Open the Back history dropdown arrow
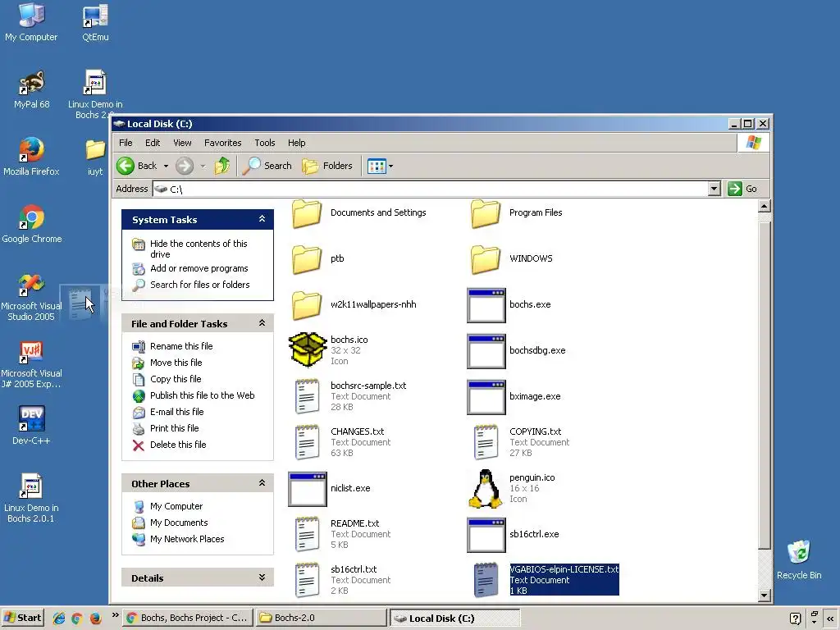840x630 pixels. point(166,166)
